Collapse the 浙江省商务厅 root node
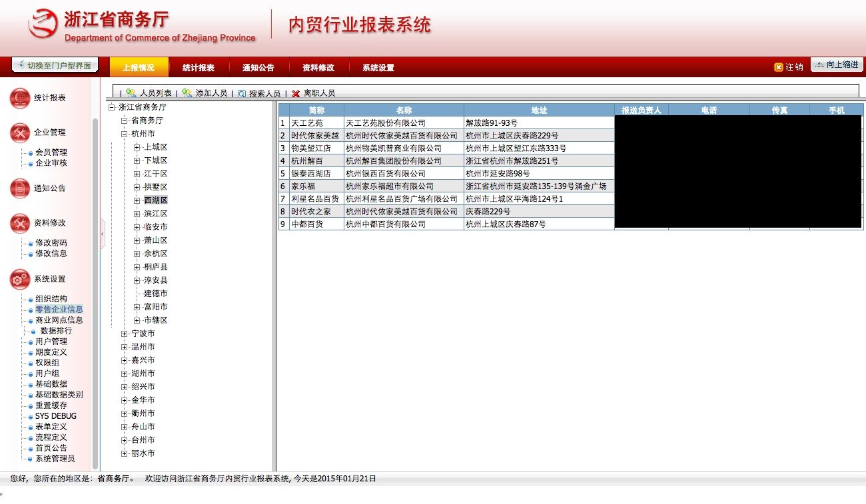866x504 pixels. [111, 107]
